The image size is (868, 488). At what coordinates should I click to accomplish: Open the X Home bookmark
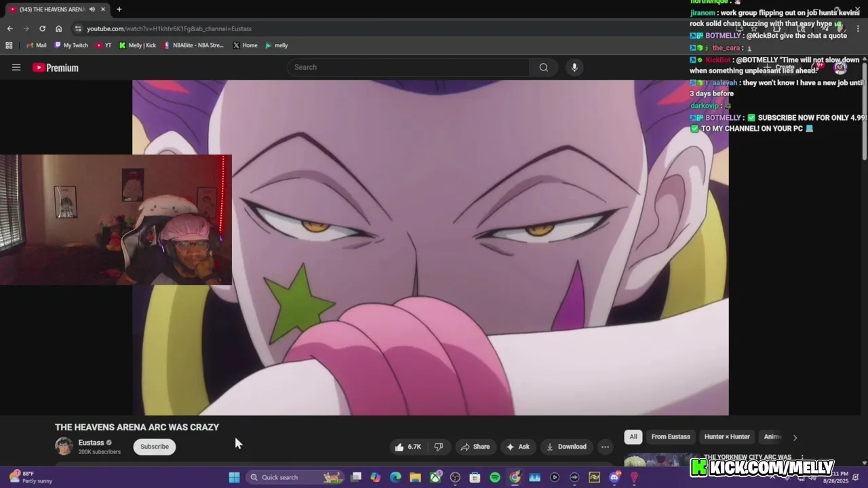point(245,45)
